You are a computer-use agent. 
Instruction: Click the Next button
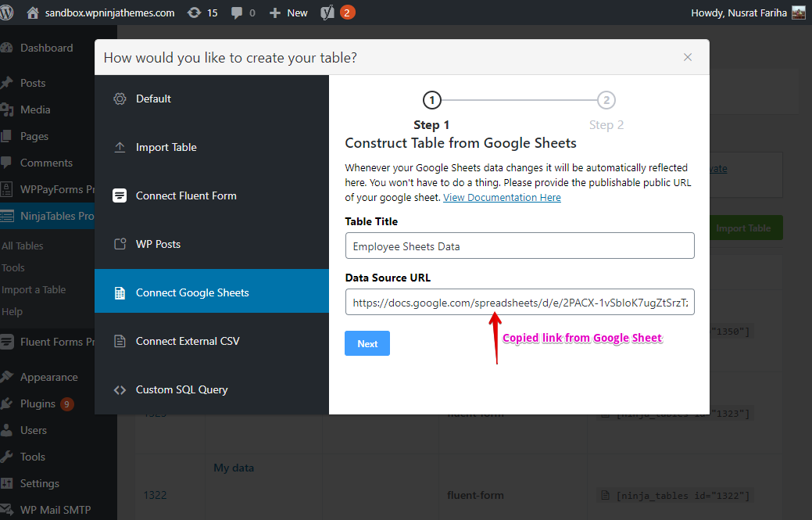click(367, 343)
